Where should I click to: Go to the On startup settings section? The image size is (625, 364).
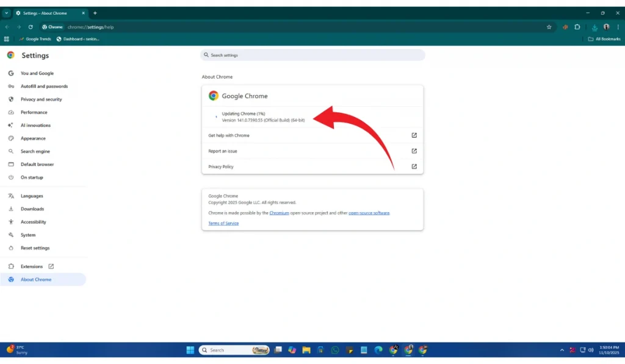(x=32, y=177)
